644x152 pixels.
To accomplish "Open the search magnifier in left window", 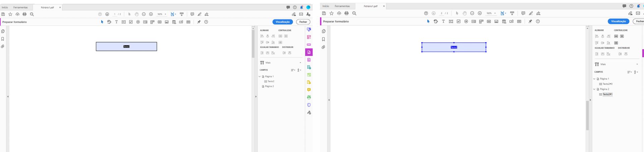I will click(x=32, y=14).
